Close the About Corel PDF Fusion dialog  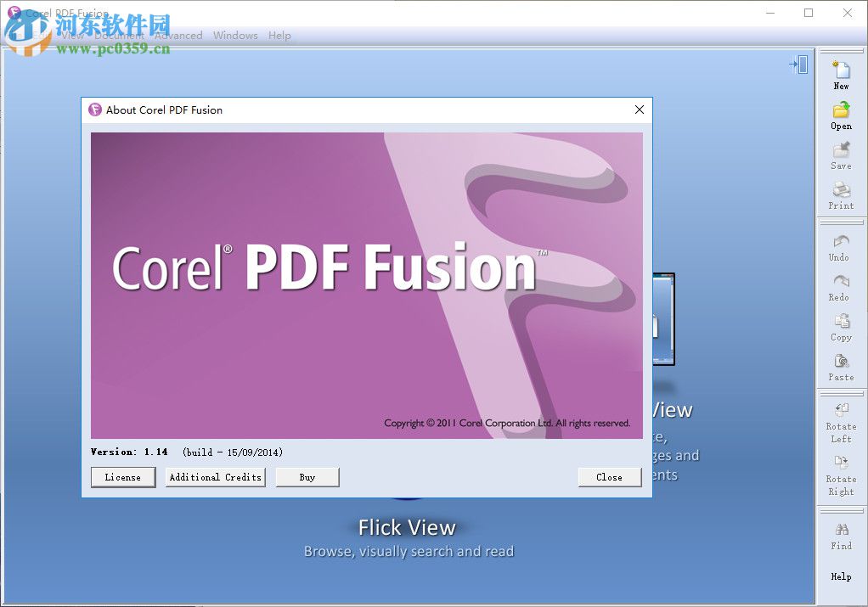(x=609, y=477)
